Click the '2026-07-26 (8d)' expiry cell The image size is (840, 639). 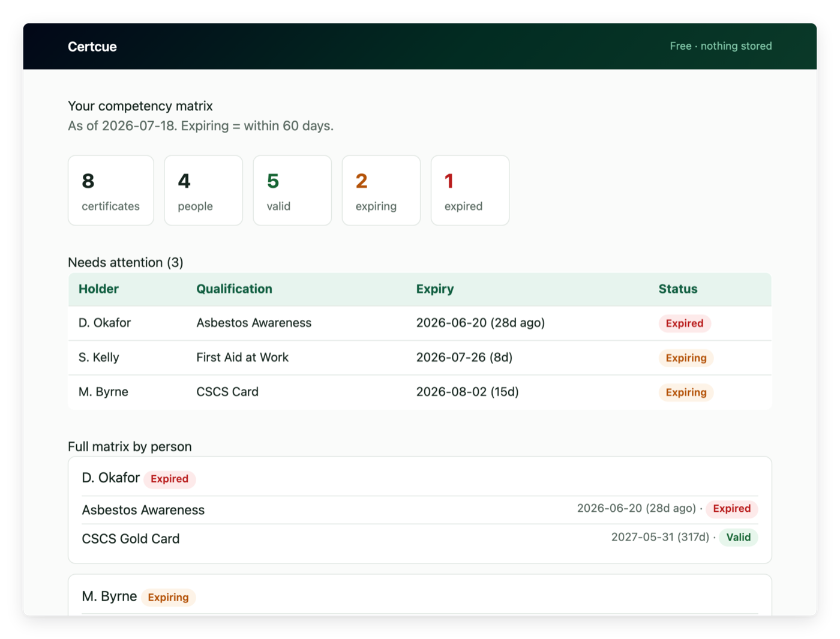click(x=464, y=358)
